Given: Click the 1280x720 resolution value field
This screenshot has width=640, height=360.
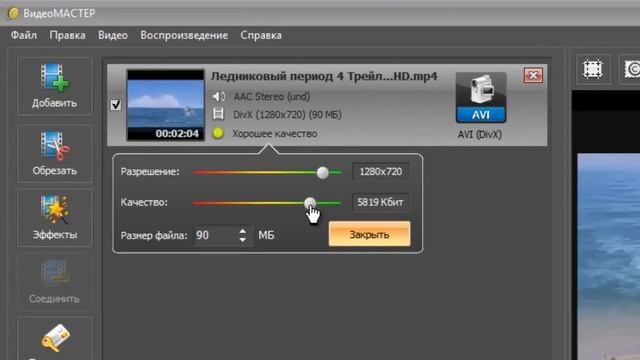Looking at the screenshot, I should (x=380, y=172).
